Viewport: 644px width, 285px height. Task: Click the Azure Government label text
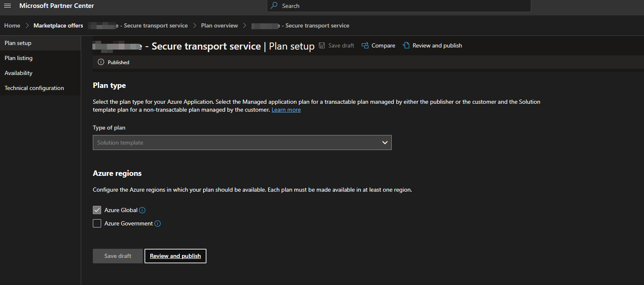129,223
